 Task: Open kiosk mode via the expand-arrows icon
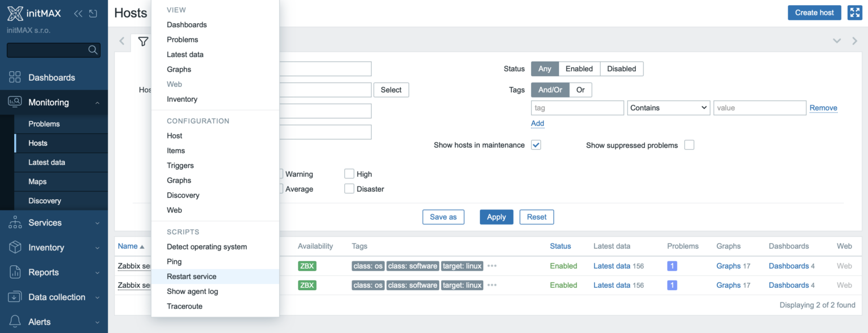(x=854, y=12)
